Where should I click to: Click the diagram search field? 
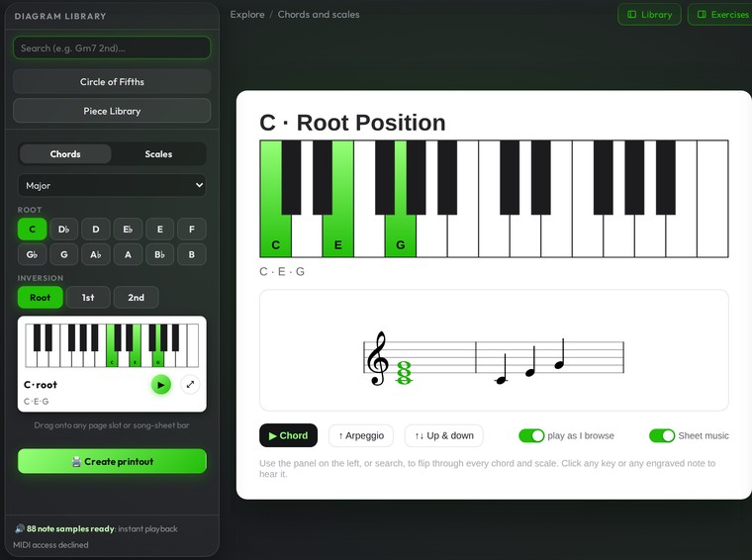112,47
